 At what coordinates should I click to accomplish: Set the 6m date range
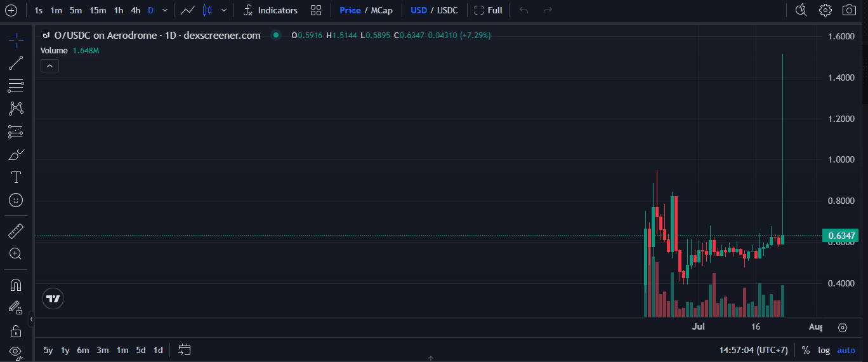tap(83, 350)
